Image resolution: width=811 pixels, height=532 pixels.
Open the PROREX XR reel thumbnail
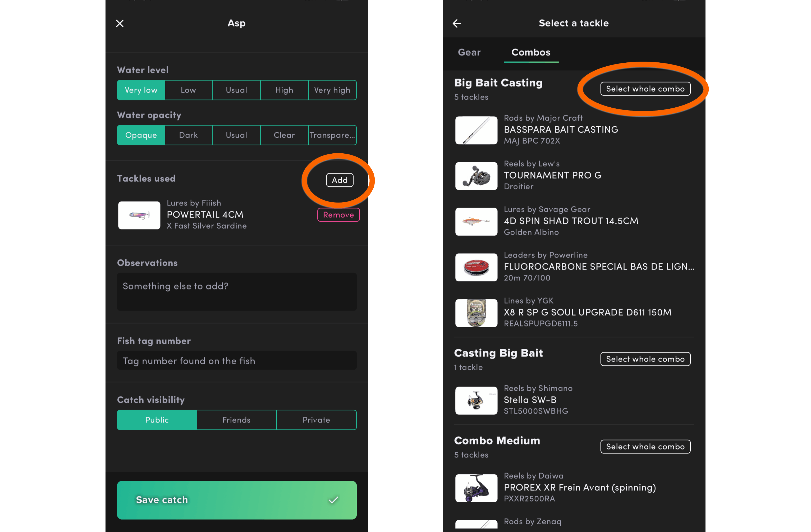476,488
